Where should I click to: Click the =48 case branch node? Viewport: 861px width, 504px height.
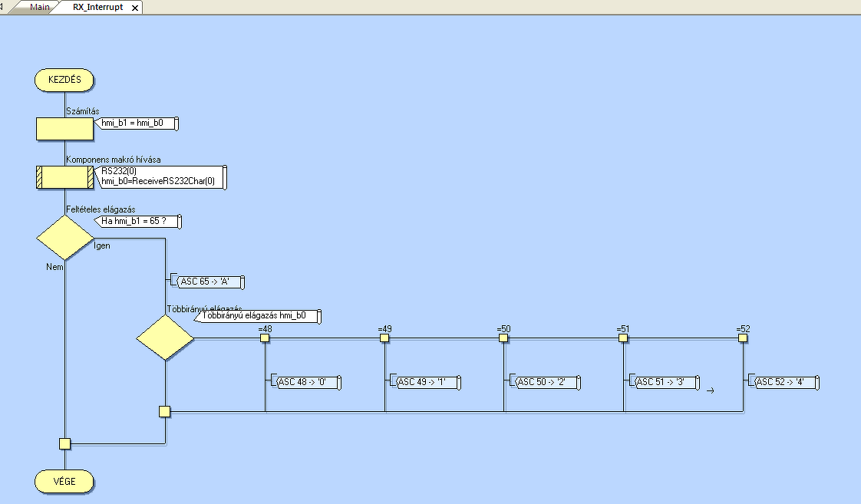coord(265,338)
